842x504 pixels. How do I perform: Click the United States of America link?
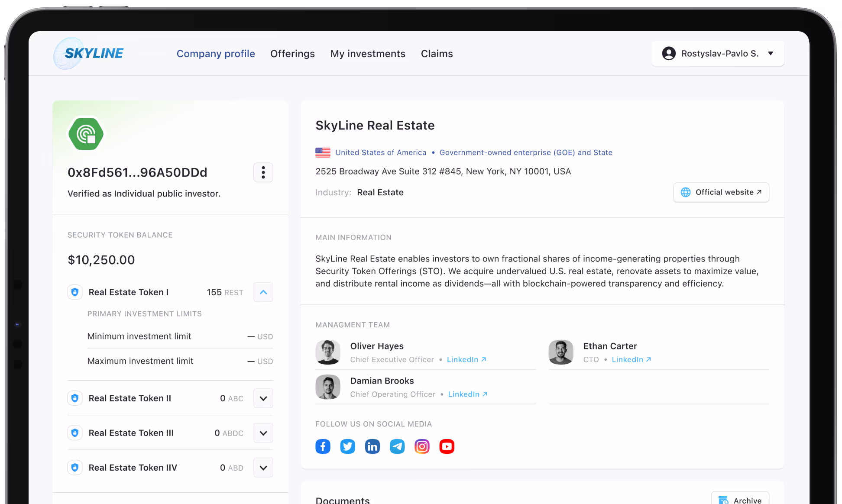point(381,152)
